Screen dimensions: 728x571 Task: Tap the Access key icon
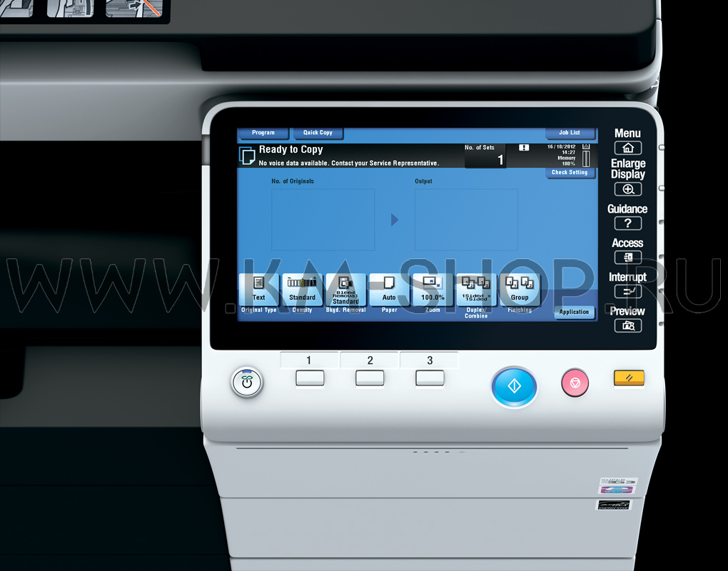click(627, 257)
